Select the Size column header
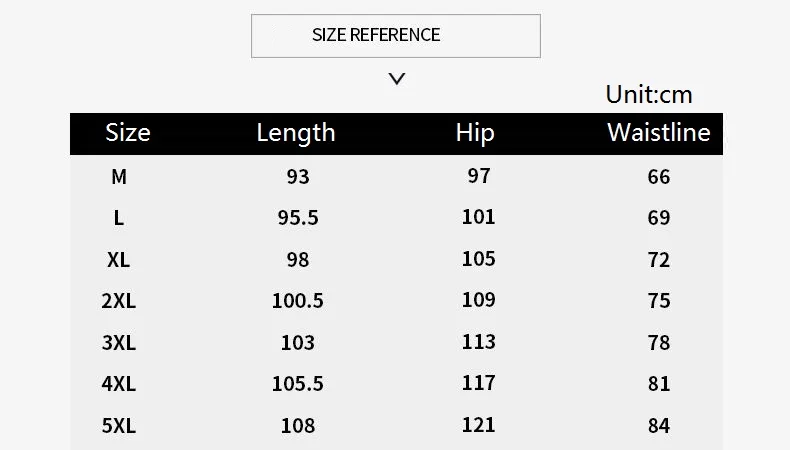Screen dimensions: 790x450 (128, 133)
